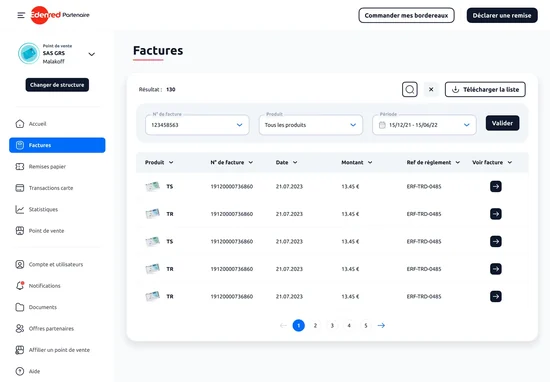Sort by Ref de règlement column header
The width and height of the screenshot is (550, 382).
pos(433,162)
